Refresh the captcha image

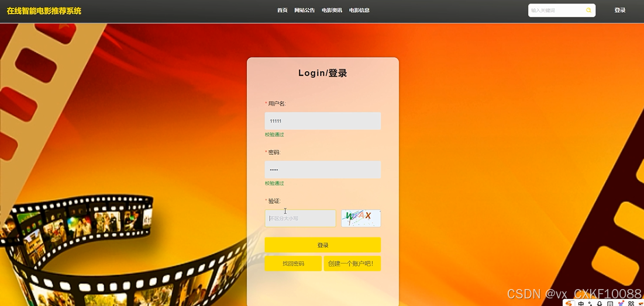(361, 218)
